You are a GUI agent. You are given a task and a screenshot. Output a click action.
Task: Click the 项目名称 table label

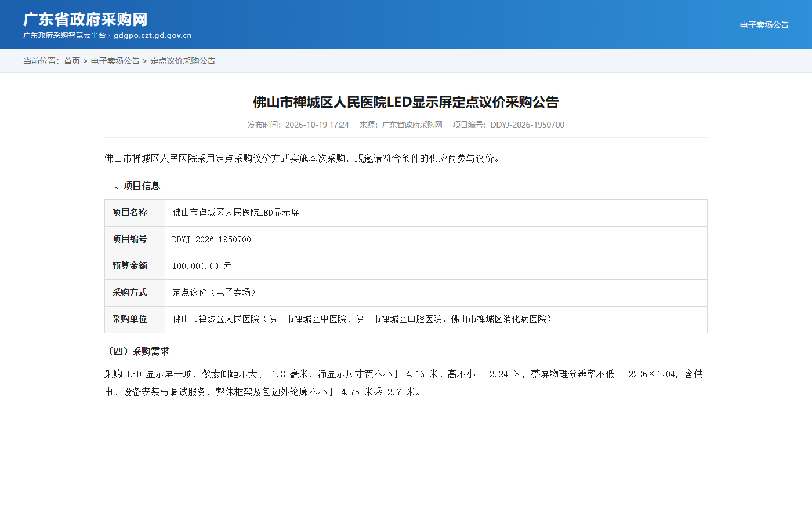pyautogui.click(x=130, y=213)
